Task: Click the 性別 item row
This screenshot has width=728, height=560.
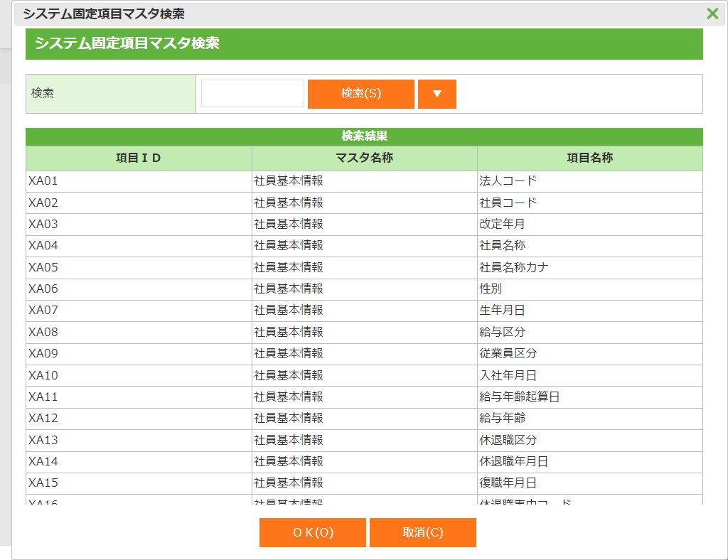Action: pos(491,289)
